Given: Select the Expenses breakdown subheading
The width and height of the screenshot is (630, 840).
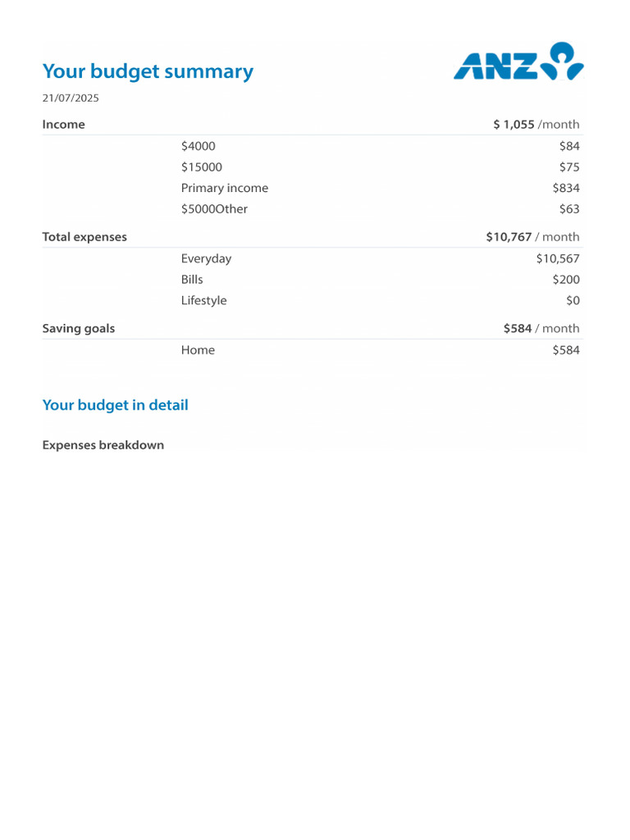Looking at the screenshot, I should pyautogui.click(x=103, y=445).
